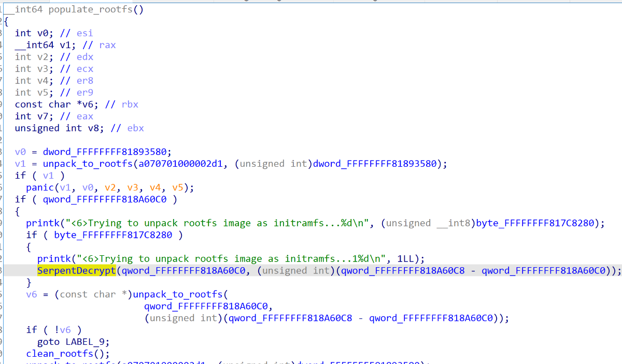
Task: Click the populate_rootfs function name
Action: click(x=91, y=10)
